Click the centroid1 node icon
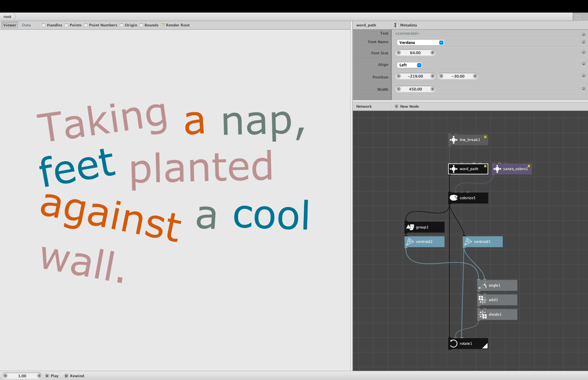Image resolution: width=588 pixels, height=380 pixels. 468,242
